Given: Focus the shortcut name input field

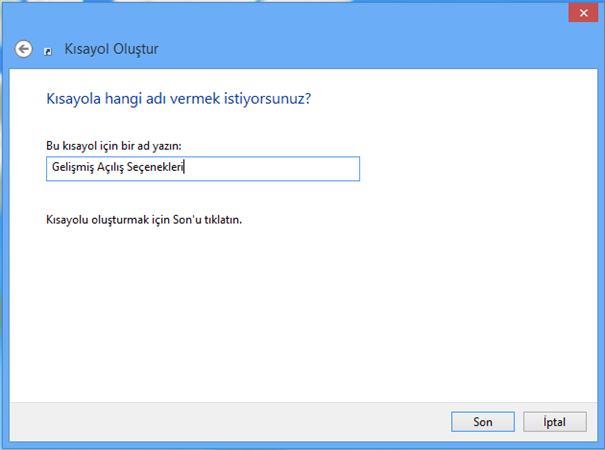Looking at the screenshot, I should click(x=203, y=169).
